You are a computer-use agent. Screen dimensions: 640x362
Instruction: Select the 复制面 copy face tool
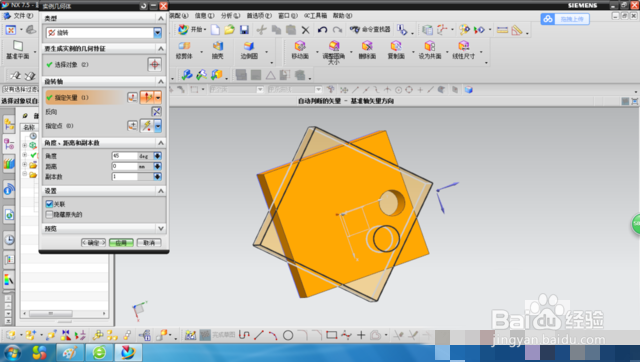click(396, 50)
